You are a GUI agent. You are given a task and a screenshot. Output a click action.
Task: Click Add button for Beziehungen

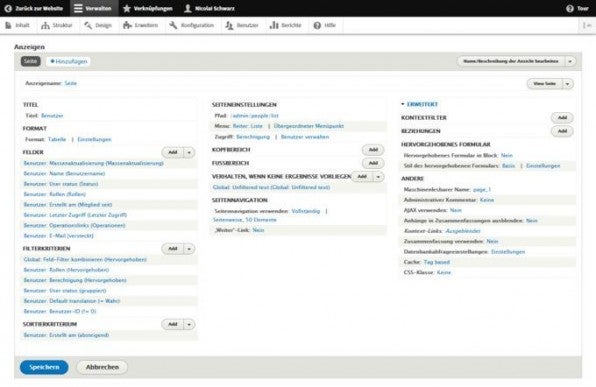click(x=562, y=131)
